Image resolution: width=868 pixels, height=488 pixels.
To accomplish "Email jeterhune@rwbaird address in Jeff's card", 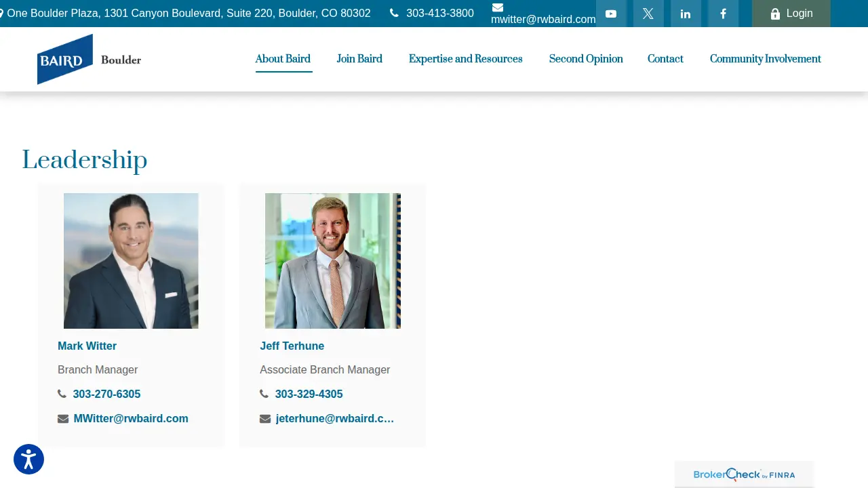I will point(334,418).
